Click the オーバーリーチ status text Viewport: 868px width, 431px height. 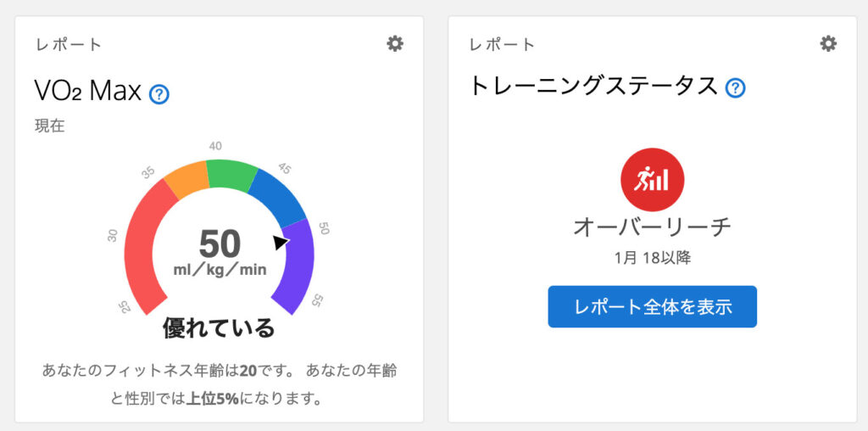click(x=652, y=227)
